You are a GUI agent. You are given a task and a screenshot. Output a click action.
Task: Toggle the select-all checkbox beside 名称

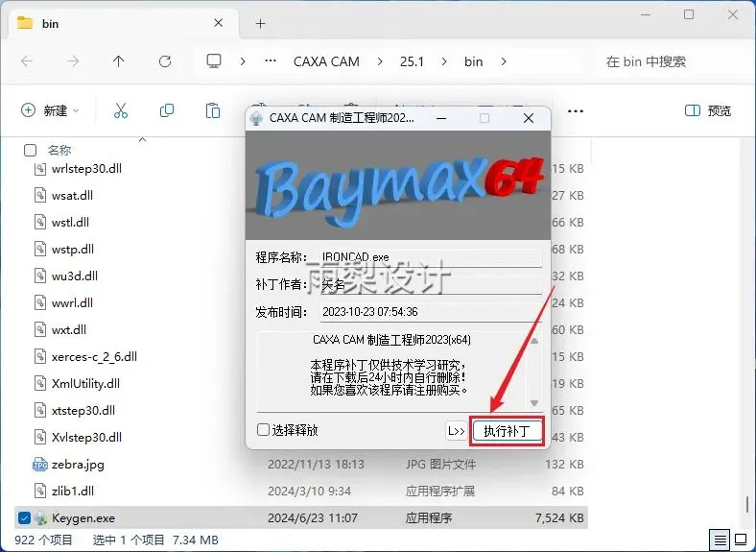point(30,151)
